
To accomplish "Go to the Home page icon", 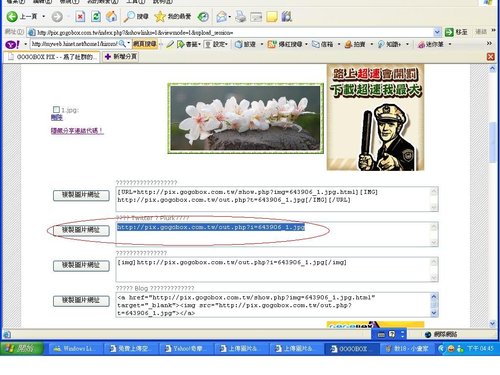I will click(x=111, y=16).
